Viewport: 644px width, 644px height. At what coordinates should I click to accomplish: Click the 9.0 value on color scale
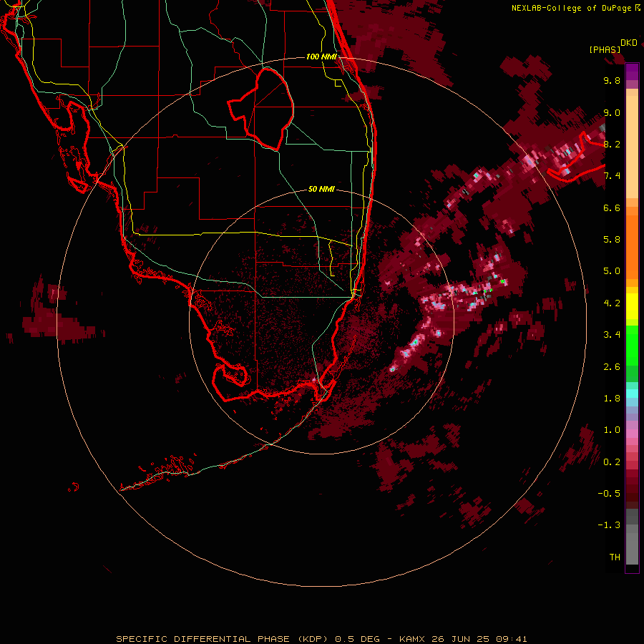click(x=612, y=112)
